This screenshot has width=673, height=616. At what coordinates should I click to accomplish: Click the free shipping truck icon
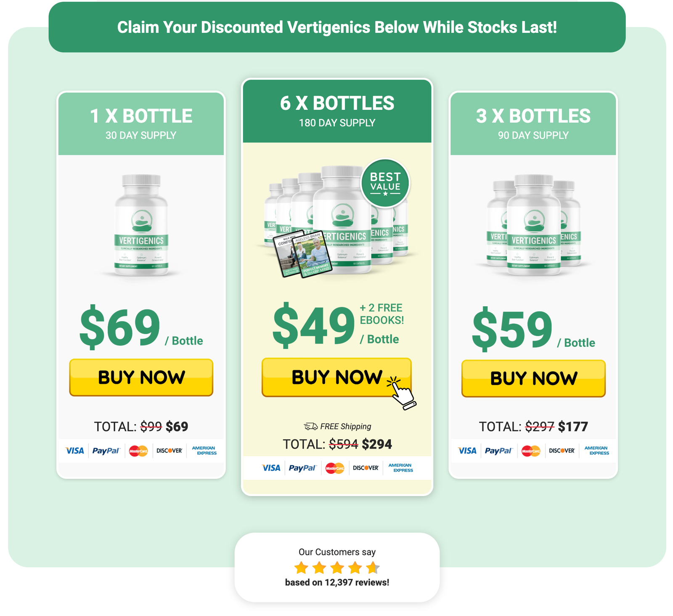(x=311, y=426)
